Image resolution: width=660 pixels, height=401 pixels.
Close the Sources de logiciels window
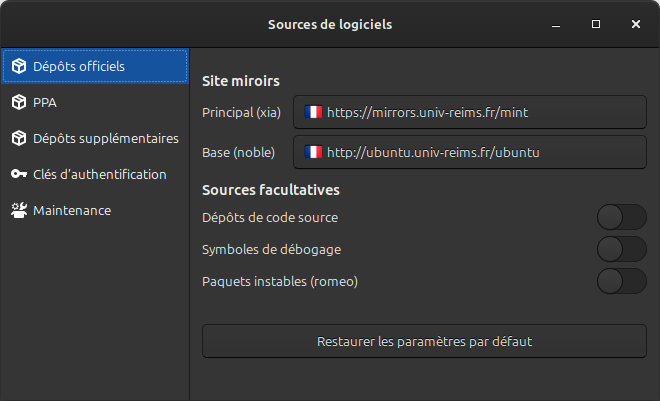[x=636, y=23]
